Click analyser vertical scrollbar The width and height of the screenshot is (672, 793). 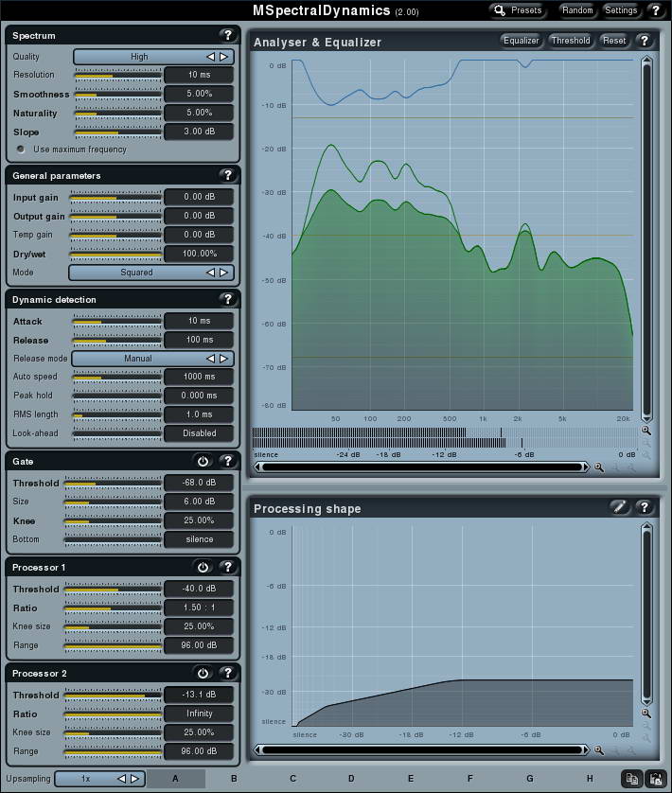646,239
